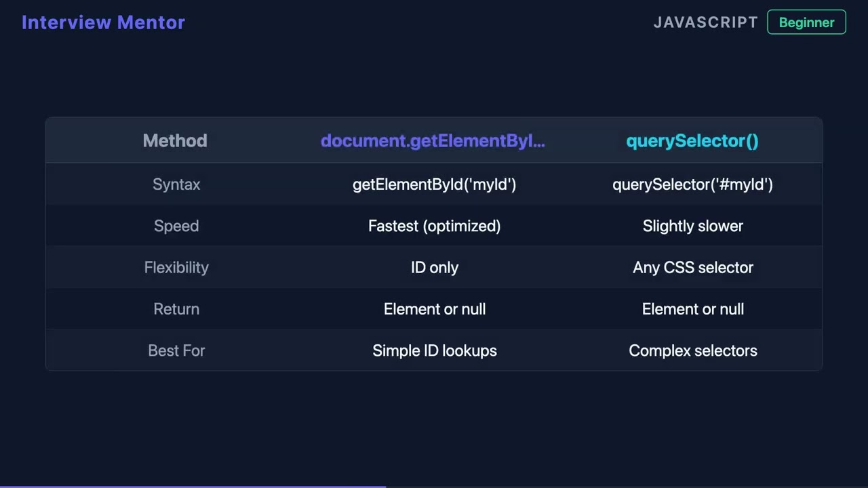Click the Fastest (optimized) cell

coord(435,226)
